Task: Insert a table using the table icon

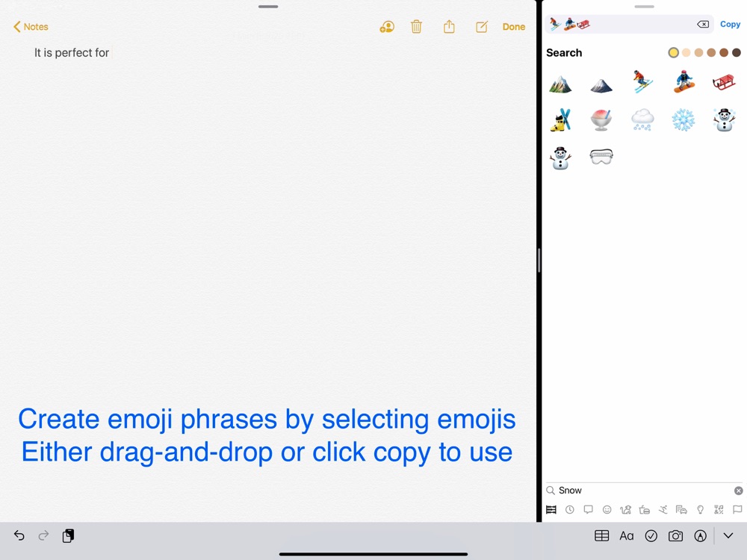Action: [601, 535]
